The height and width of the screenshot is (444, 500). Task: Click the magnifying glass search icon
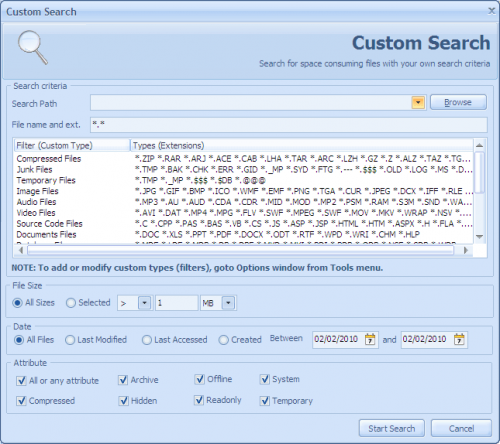point(33,47)
